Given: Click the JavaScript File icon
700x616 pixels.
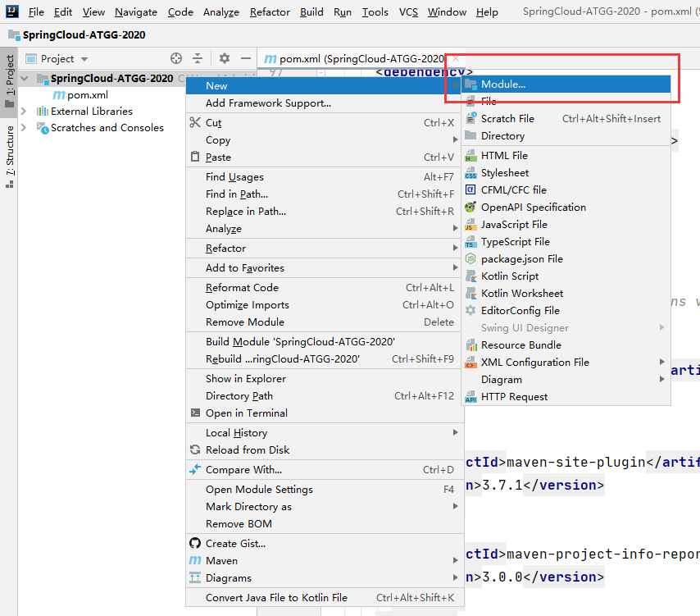Looking at the screenshot, I should coord(470,224).
